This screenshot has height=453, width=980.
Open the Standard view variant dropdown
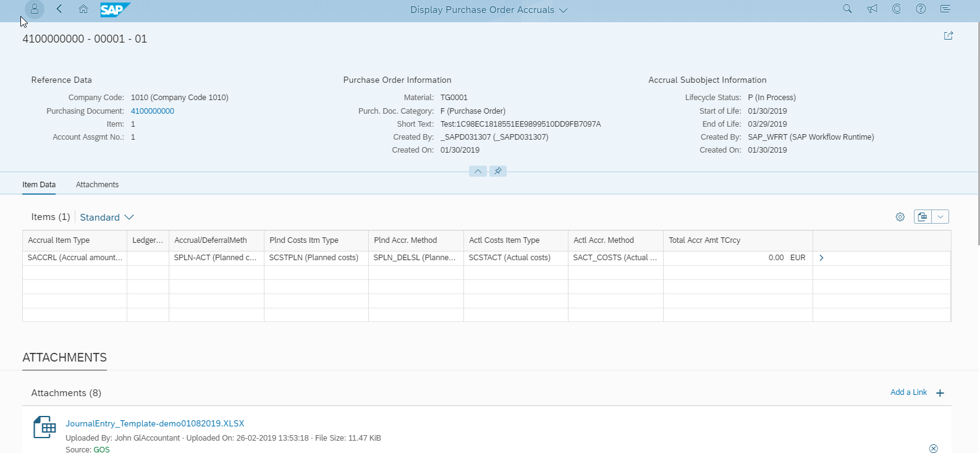[107, 218]
